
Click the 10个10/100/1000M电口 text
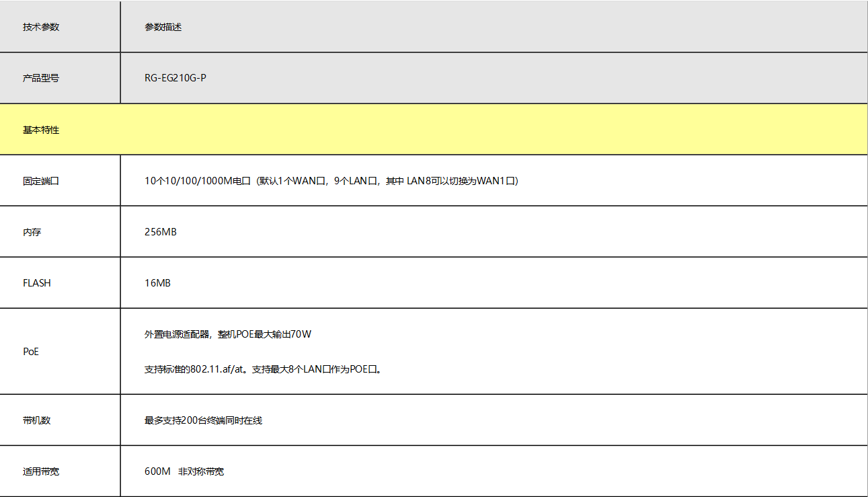point(198,181)
